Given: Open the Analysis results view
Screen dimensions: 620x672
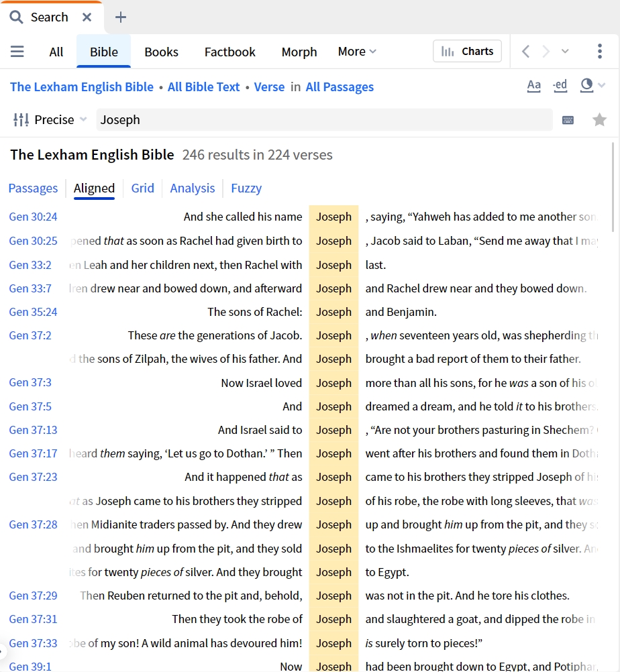Looking at the screenshot, I should 193,188.
